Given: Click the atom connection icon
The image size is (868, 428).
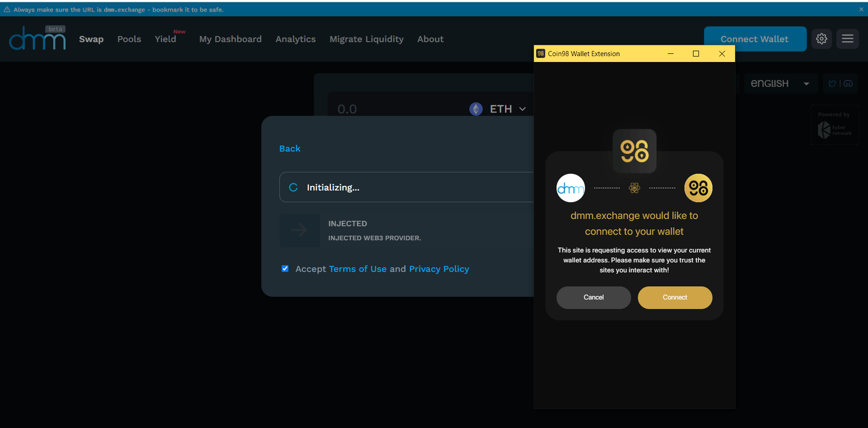Looking at the screenshot, I should tap(634, 188).
